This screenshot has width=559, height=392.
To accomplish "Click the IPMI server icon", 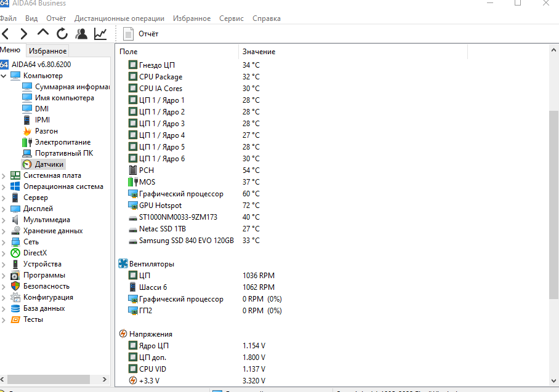I will [26, 120].
